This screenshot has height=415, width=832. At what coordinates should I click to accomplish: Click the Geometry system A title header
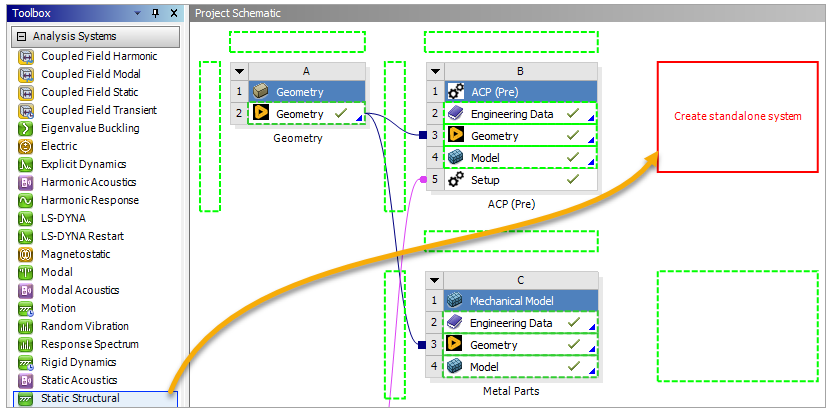point(307,92)
